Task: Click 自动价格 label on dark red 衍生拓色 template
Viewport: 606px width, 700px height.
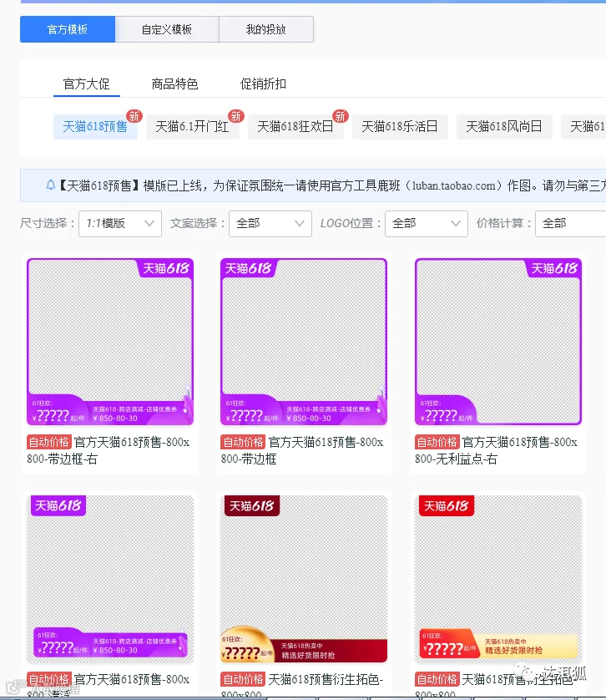Action: pos(243,679)
